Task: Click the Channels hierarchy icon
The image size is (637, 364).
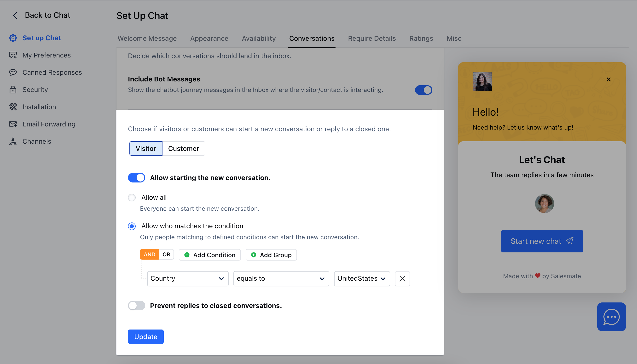Action: coord(13,141)
